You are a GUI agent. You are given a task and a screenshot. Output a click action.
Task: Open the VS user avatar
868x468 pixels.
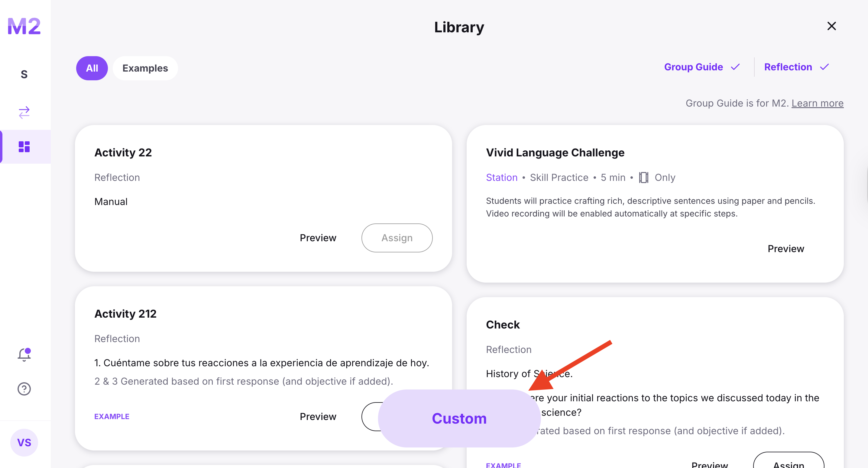pos(24,442)
